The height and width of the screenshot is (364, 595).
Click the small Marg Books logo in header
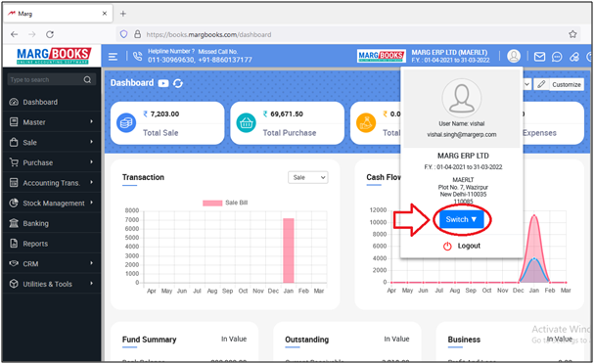click(x=381, y=56)
